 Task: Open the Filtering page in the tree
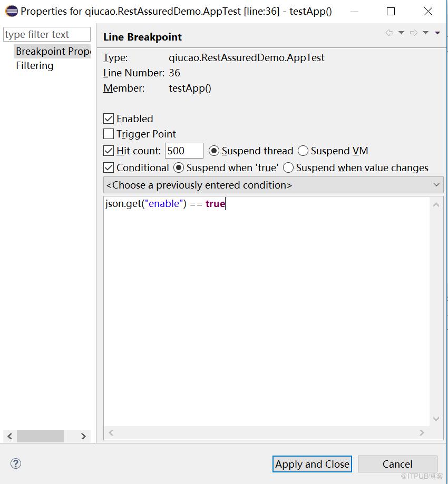point(35,65)
